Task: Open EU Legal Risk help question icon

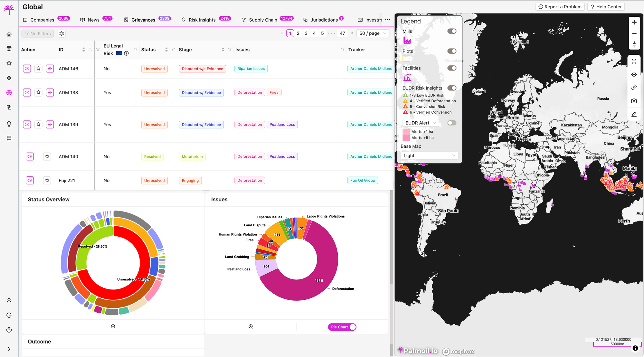Action: [127, 53]
